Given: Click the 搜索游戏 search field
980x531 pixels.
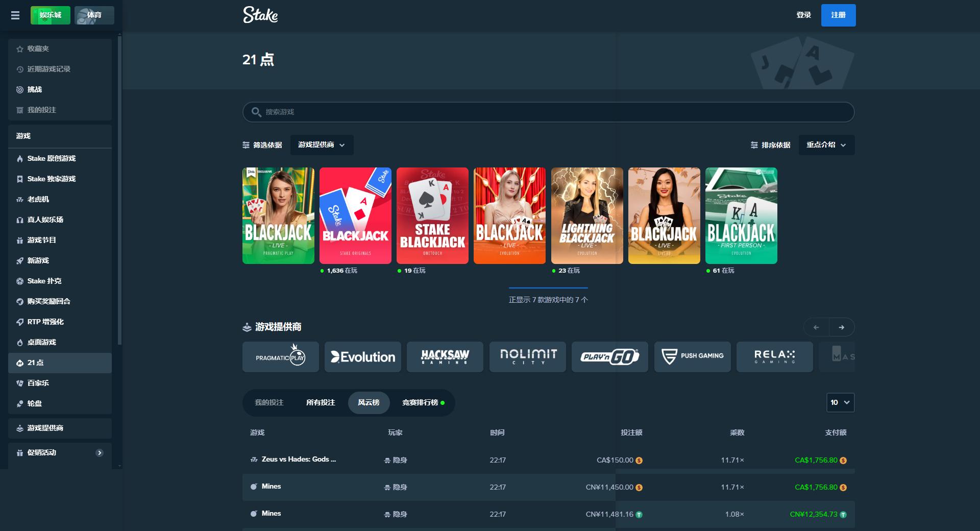Looking at the screenshot, I should pos(548,112).
